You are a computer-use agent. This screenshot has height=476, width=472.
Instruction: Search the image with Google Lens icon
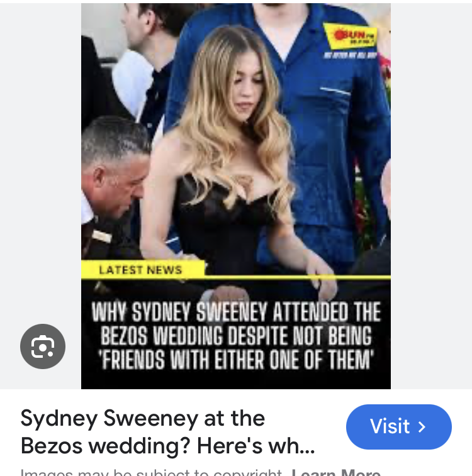(43, 346)
